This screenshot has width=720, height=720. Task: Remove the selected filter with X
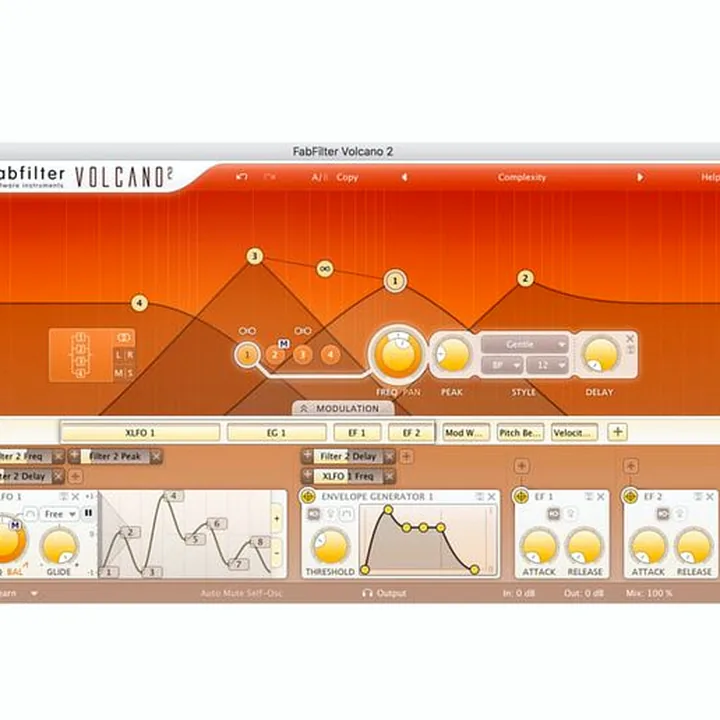(630, 339)
